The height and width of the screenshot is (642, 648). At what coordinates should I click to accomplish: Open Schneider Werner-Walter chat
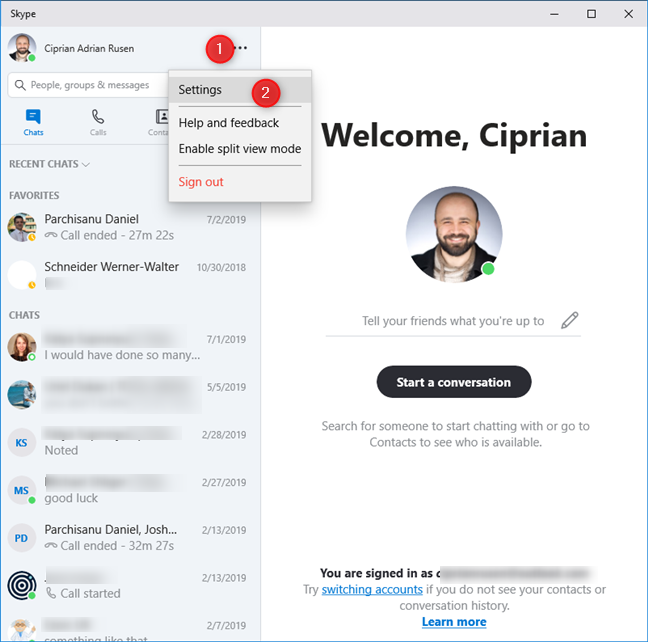(x=130, y=274)
